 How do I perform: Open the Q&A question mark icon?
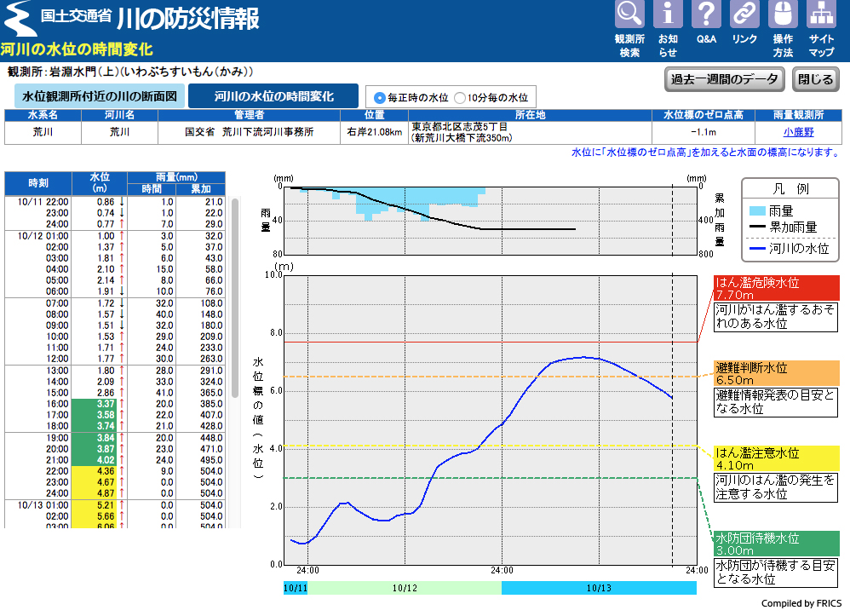coord(706,15)
